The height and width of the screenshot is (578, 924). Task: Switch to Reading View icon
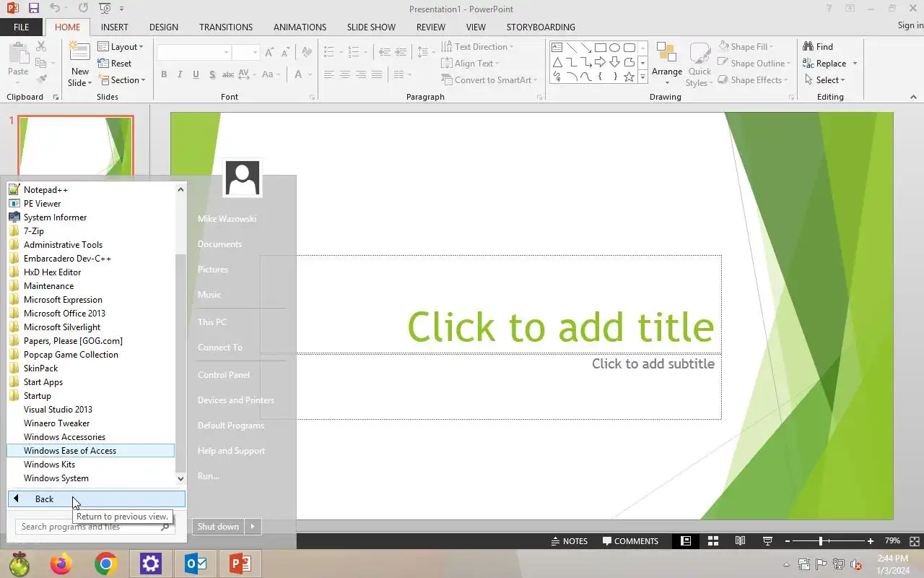click(740, 541)
